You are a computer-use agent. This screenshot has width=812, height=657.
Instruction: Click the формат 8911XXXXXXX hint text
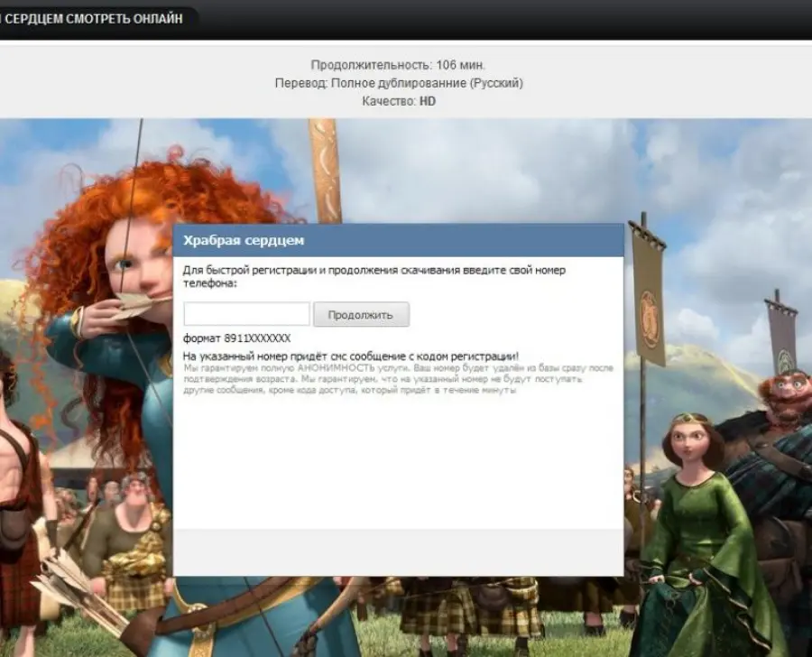236,338
